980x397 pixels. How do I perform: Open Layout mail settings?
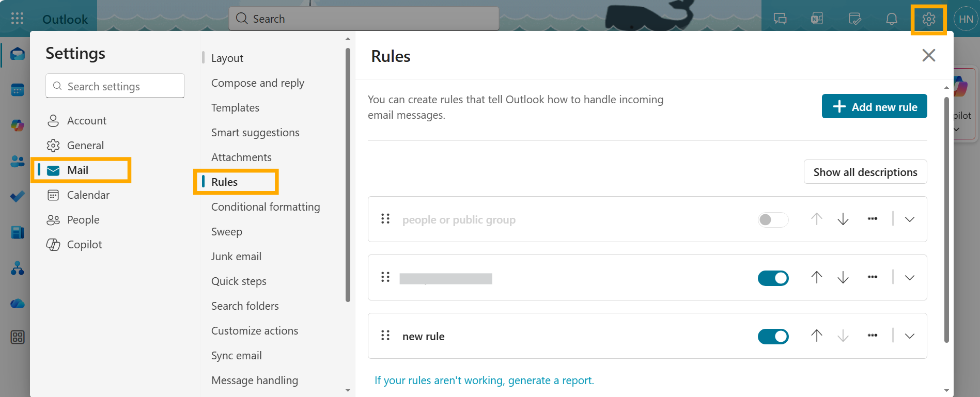pos(227,58)
